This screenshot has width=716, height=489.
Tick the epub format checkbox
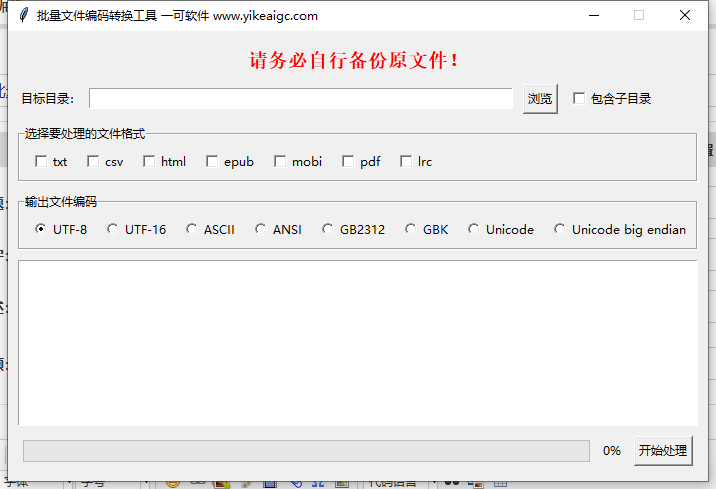(212, 161)
